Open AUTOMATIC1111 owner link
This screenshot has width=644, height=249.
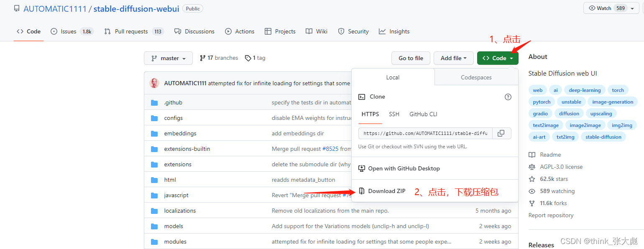pyautogui.click(x=55, y=8)
